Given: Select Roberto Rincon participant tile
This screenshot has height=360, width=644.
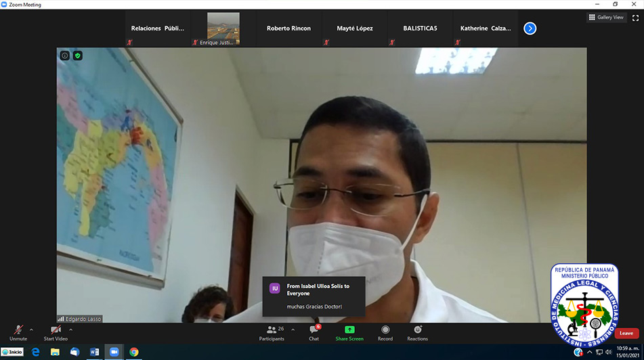Looking at the screenshot, I should pos(288,28).
